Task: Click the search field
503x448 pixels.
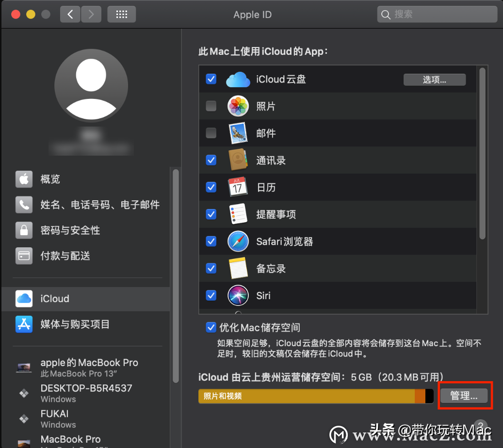Action: coord(437,15)
